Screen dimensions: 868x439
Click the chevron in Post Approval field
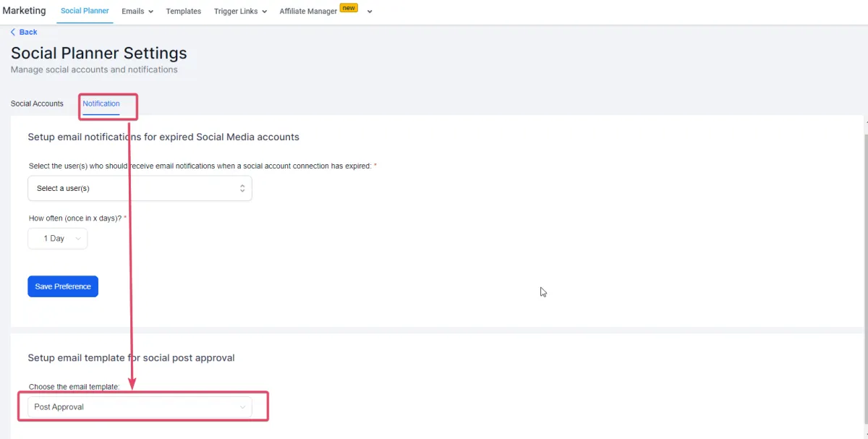coord(242,407)
